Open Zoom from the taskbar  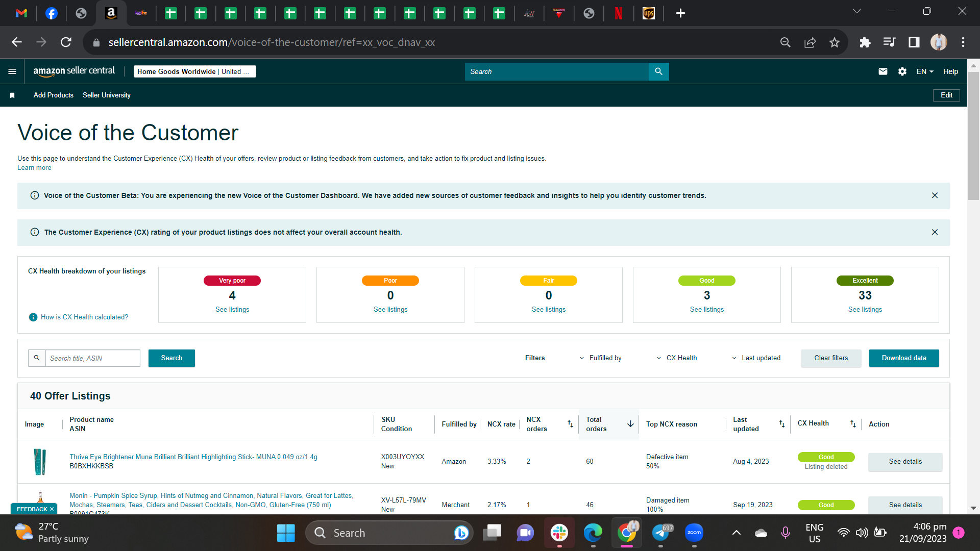click(694, 533)
